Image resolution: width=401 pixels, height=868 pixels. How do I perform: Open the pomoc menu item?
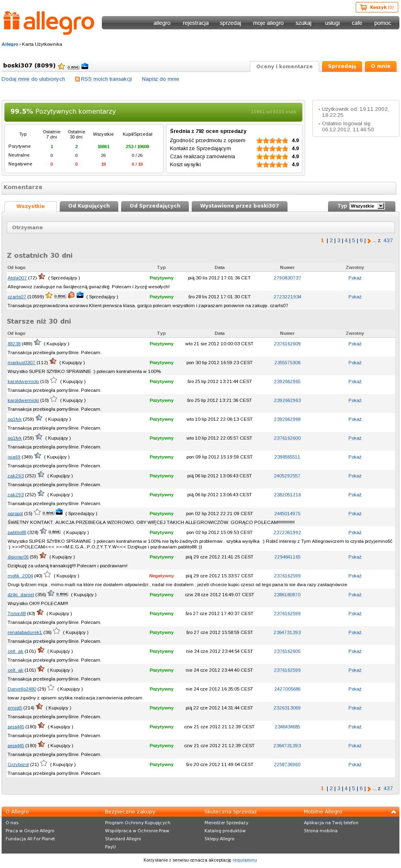click(x=383, y=23)
